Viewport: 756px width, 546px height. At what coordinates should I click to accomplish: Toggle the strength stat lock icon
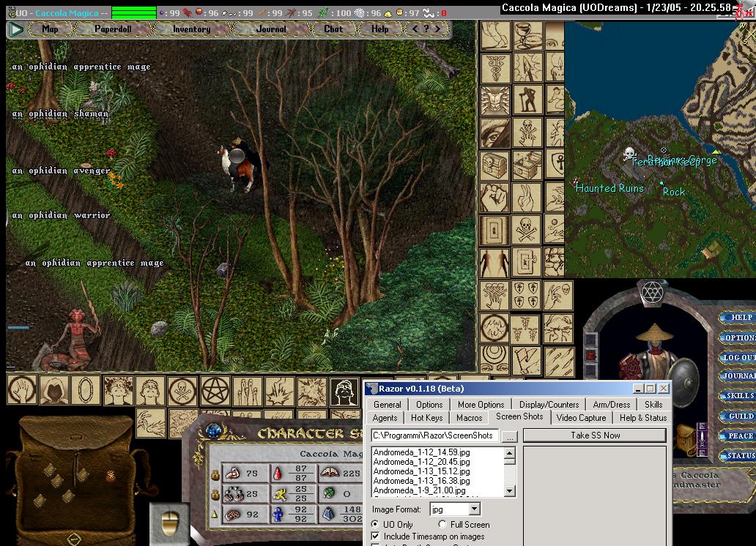[x=215, y=475]
